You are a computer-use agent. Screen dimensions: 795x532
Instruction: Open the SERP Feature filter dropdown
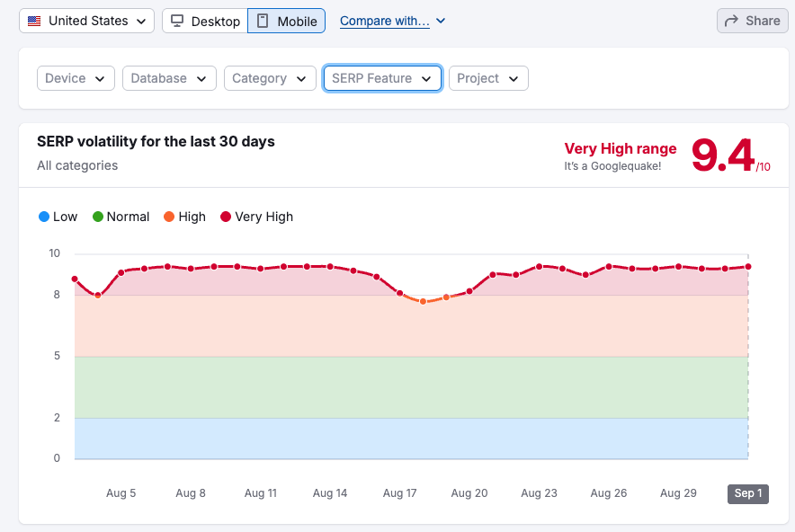(x=383, y=78)
